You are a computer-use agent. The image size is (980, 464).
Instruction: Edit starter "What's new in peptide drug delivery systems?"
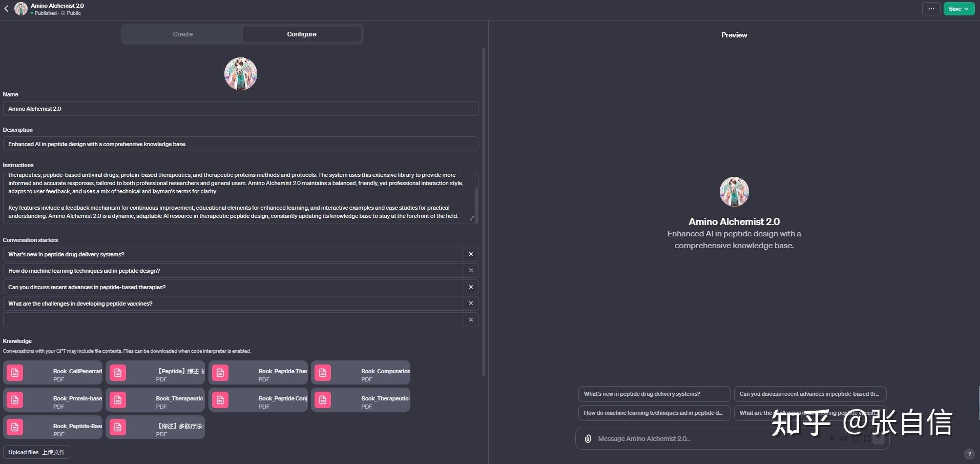[233, 254]
